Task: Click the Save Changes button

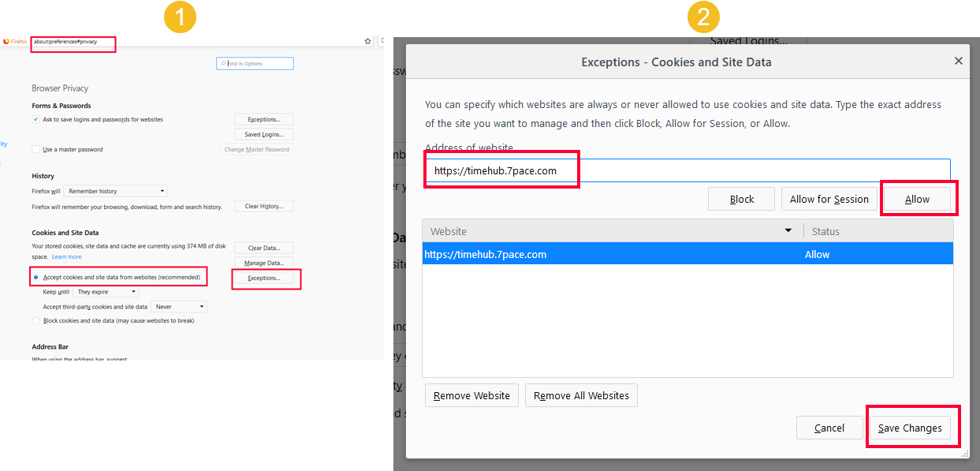Action: coord(910,428)
